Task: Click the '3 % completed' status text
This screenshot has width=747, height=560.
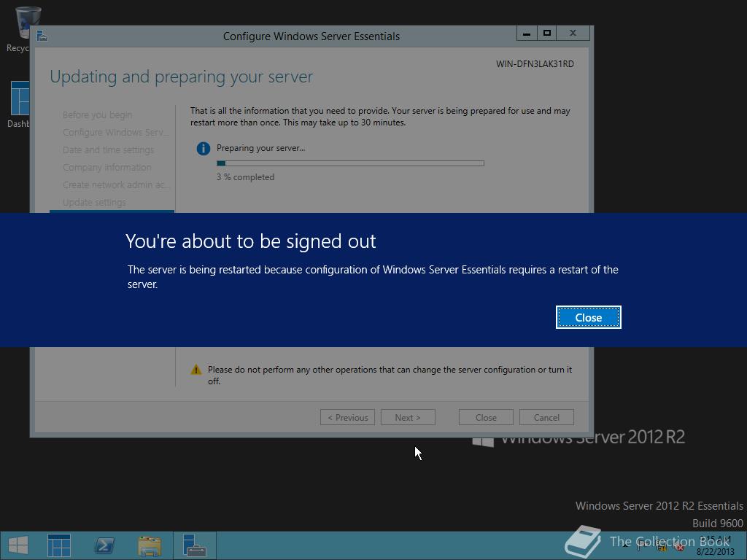Action: [245, 177]
